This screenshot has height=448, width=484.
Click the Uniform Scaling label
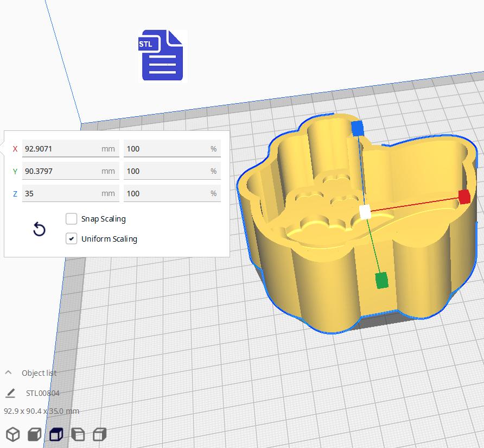pyautogui.click(x=109, y=239)
